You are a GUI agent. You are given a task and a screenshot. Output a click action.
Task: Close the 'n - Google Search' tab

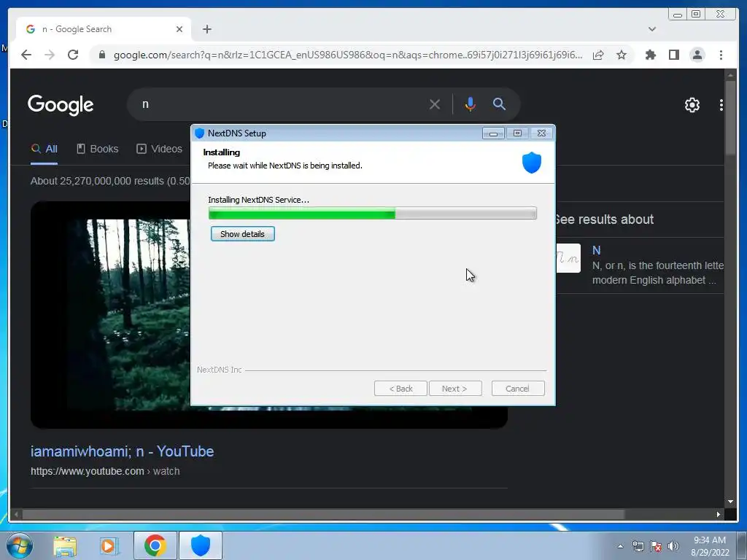point(179,29)
